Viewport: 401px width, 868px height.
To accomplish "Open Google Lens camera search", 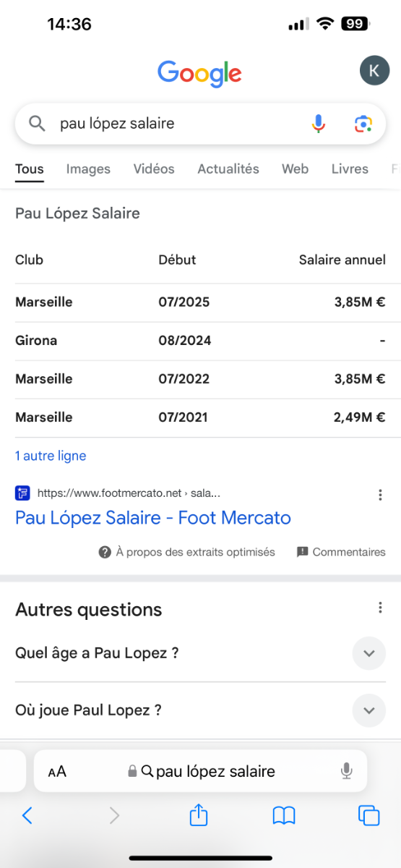I will [363, 124].
